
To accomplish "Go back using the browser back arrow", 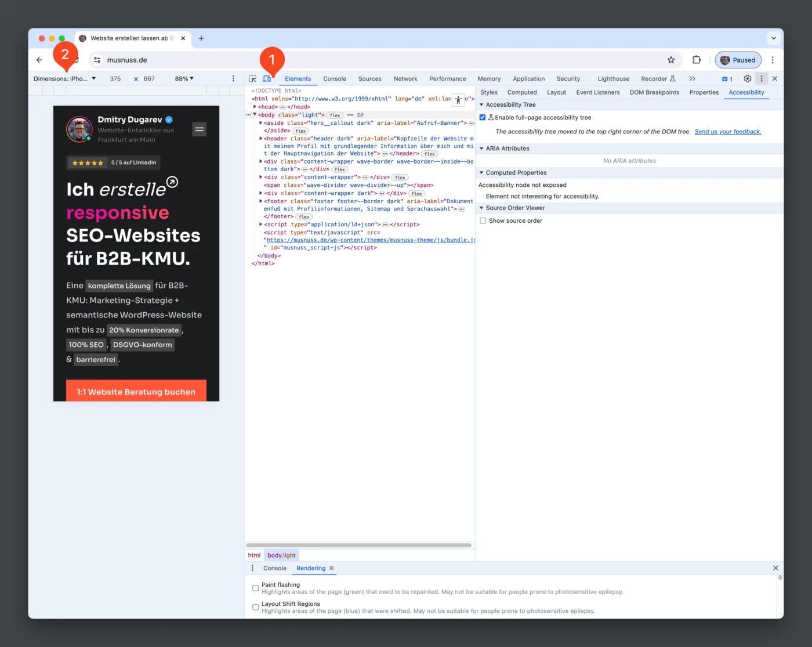I will 39,60.
